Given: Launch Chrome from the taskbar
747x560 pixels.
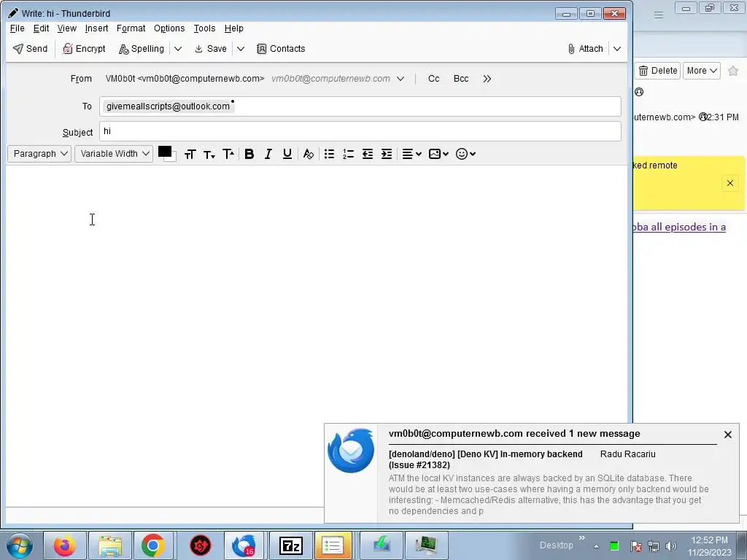Looking at the screenshot, I should tap(153, 545).
